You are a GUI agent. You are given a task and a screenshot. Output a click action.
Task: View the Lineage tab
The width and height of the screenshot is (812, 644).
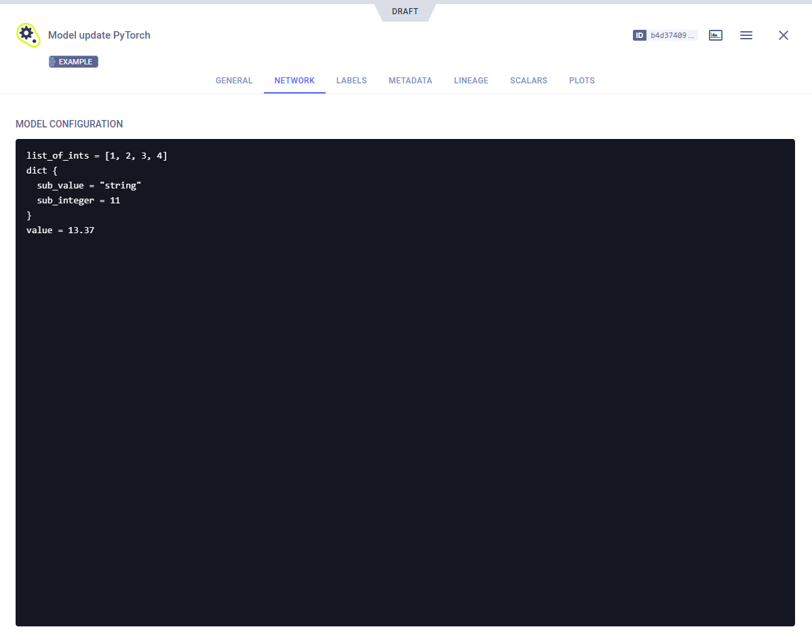tap(471, 81)
